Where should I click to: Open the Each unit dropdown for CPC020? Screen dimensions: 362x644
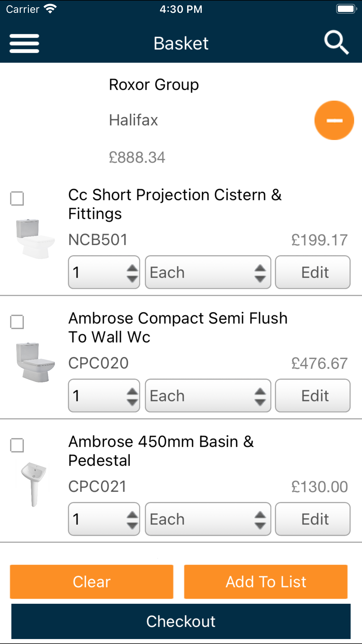click(x=208, y=395)
